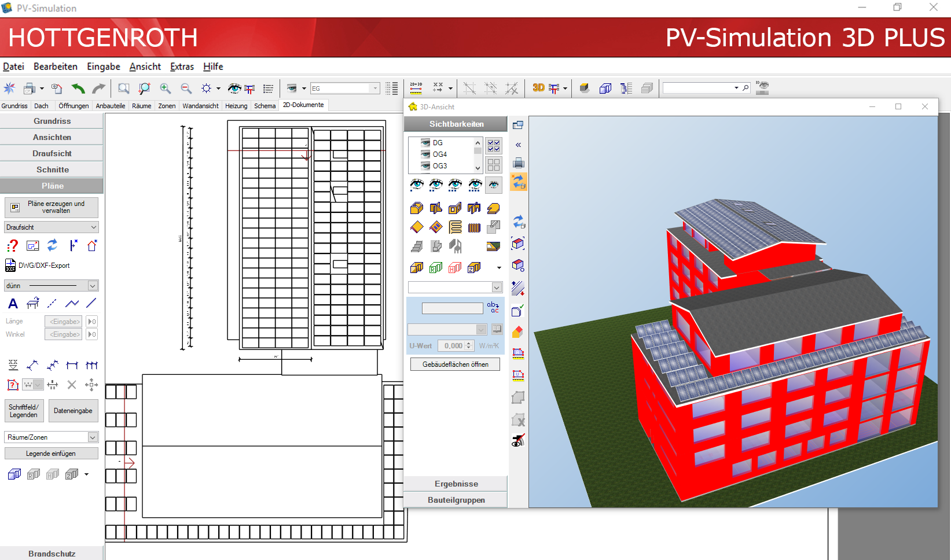Switch to the Dach tab

(42, 105)
